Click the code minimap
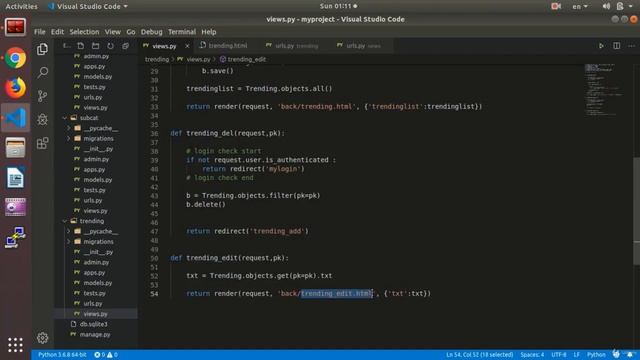The image size is (640, 360). coord(604,90)
